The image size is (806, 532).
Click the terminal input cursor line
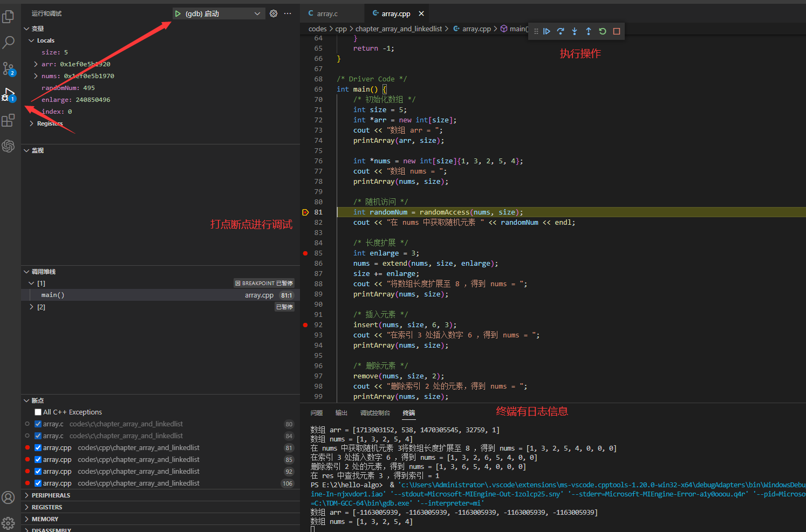point(313,529)
